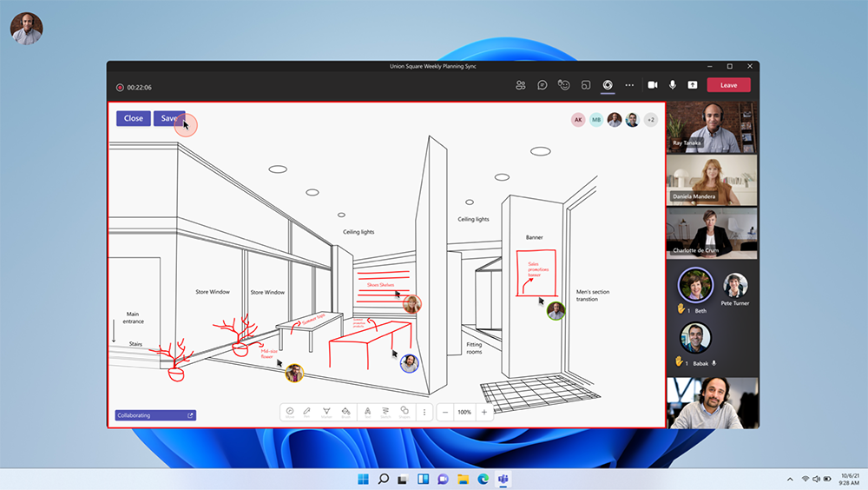The image size is (868, 490).
Task: Click the 'Men's section transition' label
Action: click(x=592, y=295)
